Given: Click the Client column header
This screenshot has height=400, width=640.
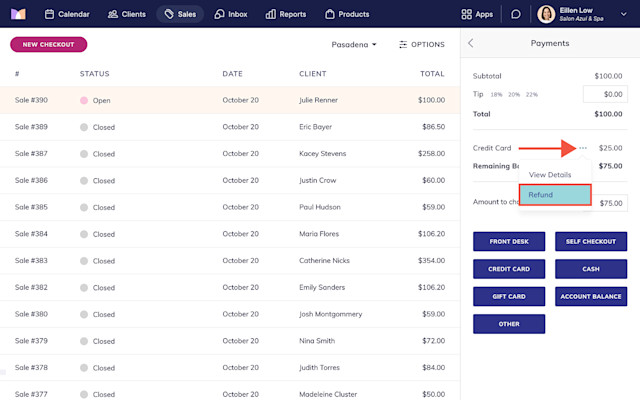Looking at the screenshot, I should tap(313, 74).
